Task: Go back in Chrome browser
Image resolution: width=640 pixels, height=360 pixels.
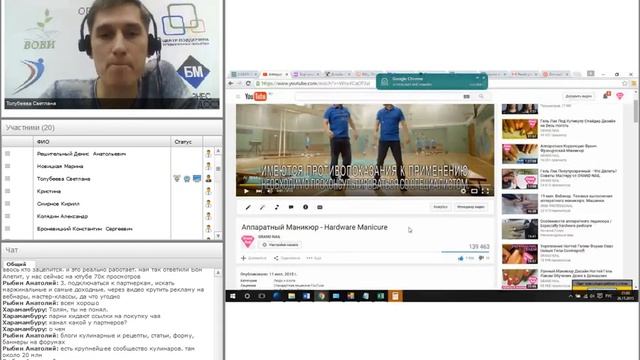Action: click(x=231, y=83)
